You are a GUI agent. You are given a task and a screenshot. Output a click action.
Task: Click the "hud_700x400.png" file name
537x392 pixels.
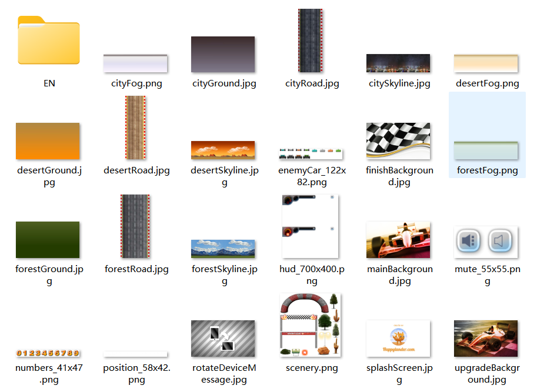[312, 275]
